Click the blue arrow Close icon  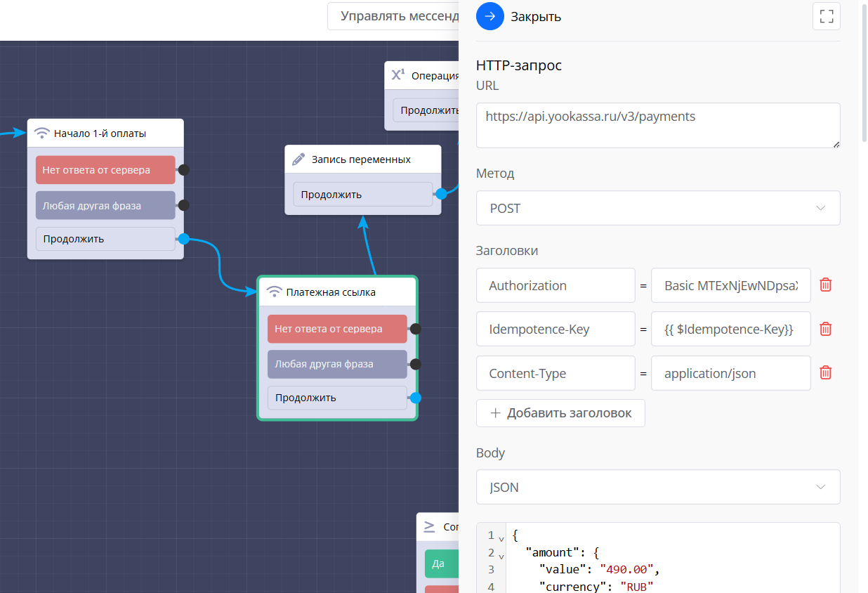pyautogui.click(x=489, y=16)
